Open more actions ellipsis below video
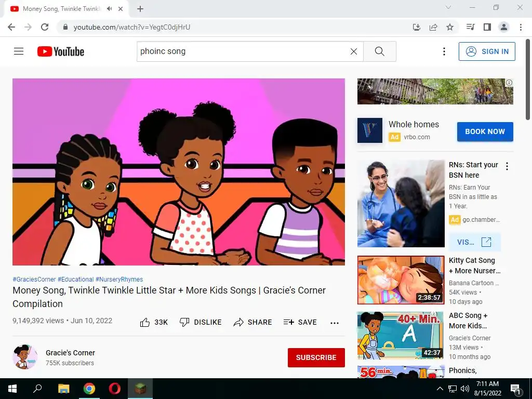 (x=335, y=323)
